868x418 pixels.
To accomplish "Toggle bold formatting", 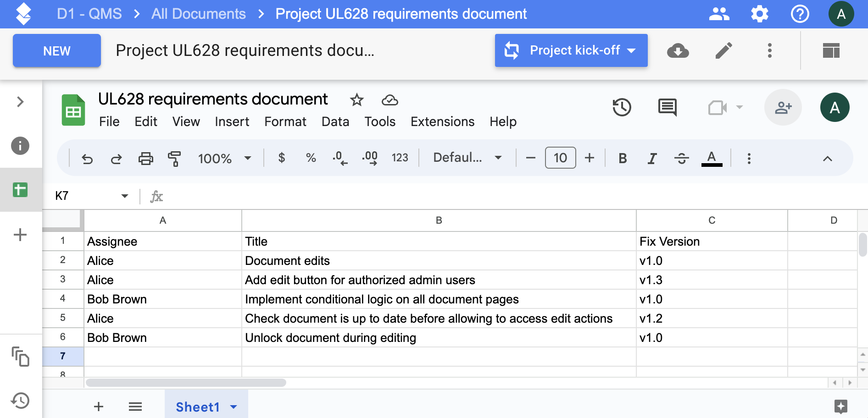I will 622,159.
